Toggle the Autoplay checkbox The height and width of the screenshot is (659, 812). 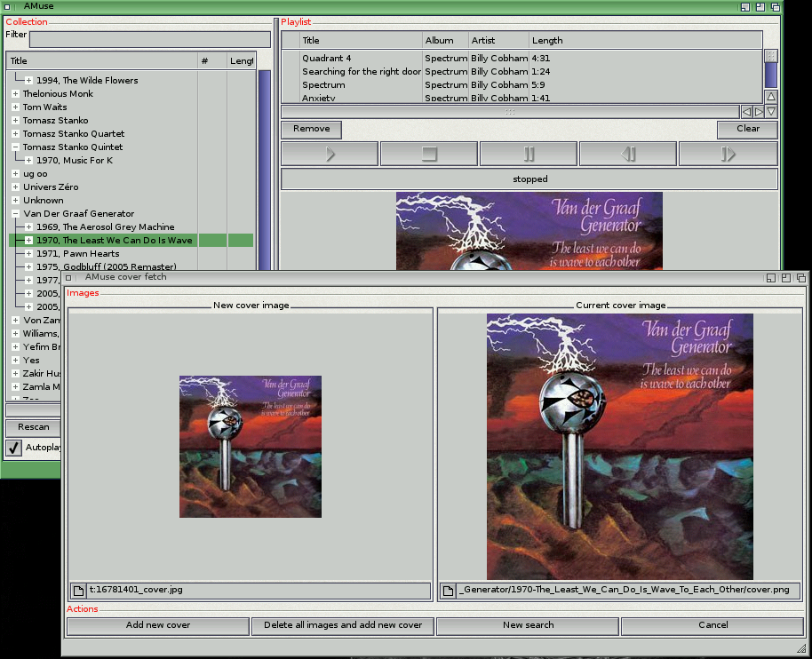14,448
